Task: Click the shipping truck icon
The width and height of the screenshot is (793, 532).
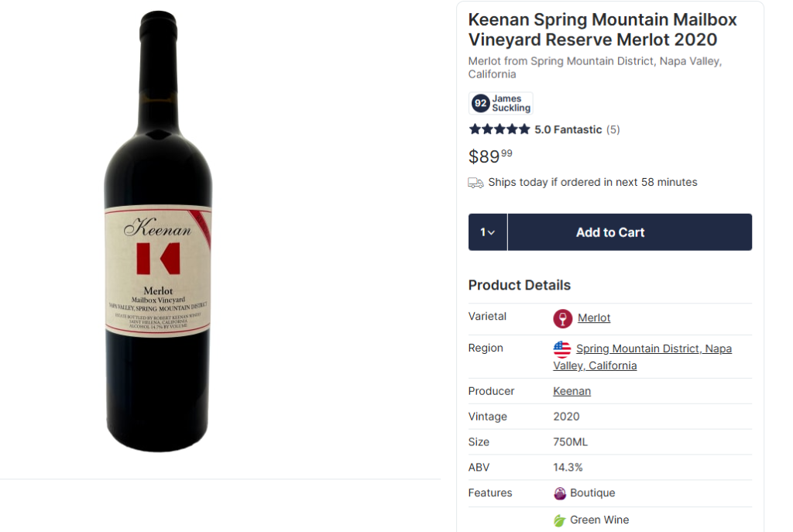Action: (x=475, y=182)
